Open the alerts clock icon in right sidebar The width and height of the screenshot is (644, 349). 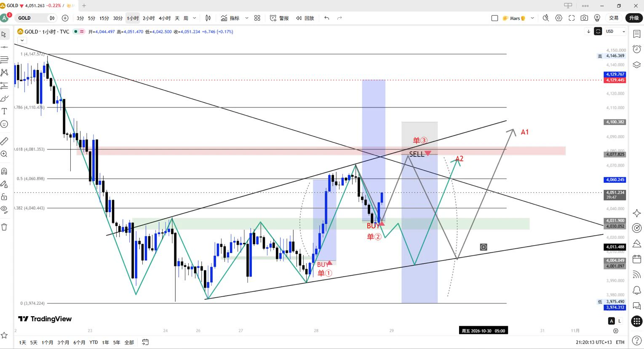(636, 49)
